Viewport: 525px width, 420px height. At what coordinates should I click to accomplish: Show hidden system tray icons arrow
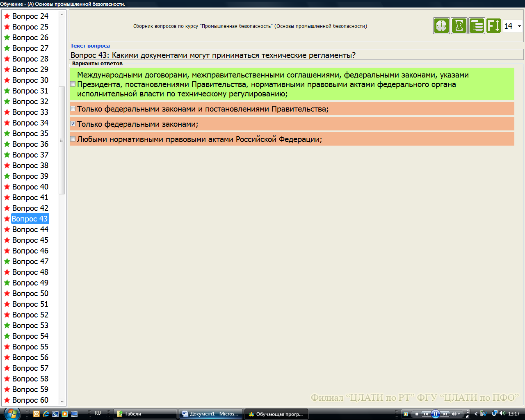pyautogui.click(x=476, y=414)
